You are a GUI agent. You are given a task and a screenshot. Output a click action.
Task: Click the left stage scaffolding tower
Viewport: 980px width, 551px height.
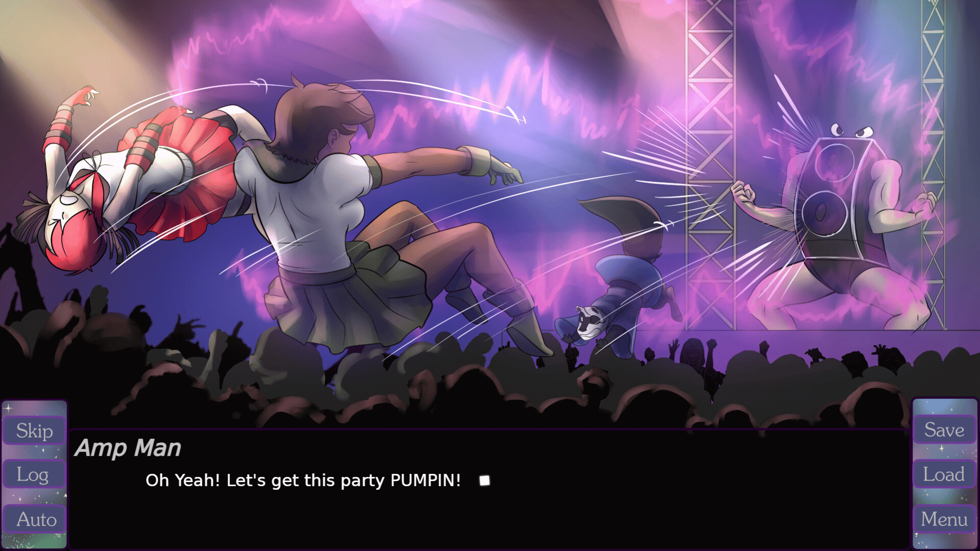[710, 163]
